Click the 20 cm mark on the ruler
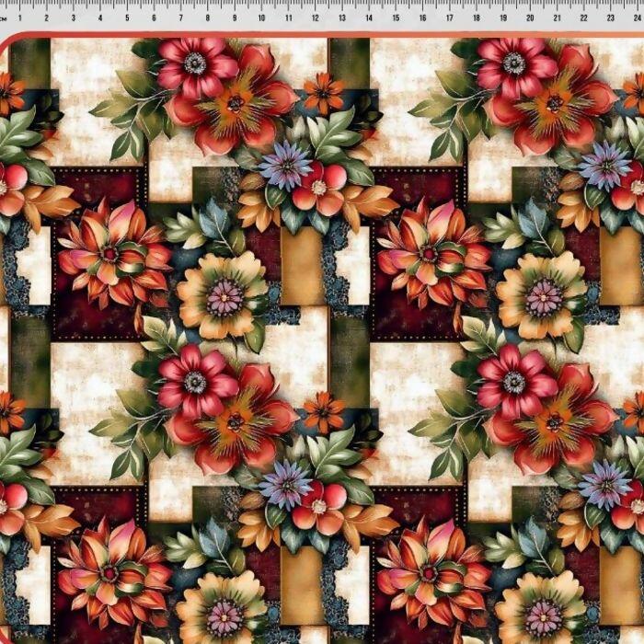Image resolution: width=644 pixels, height=644 pixels. [x=532, y=17]
